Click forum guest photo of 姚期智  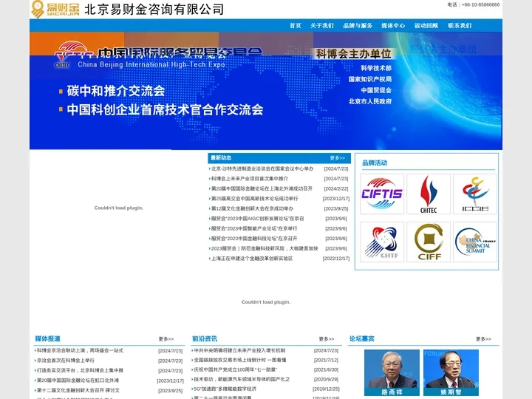click(x=451, y=372)
